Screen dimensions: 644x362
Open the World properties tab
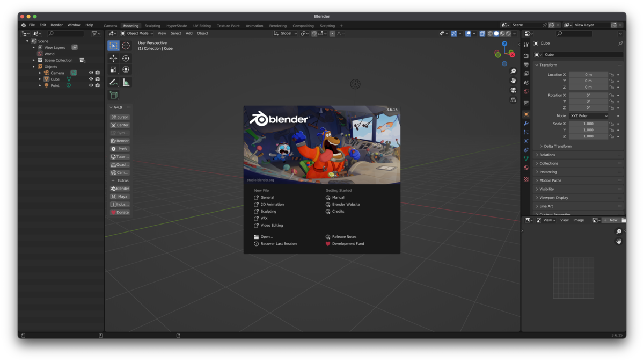pos(526,92)
